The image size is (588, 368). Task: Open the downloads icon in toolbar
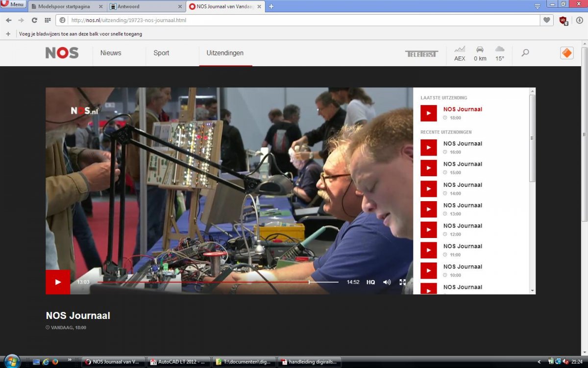579,20
